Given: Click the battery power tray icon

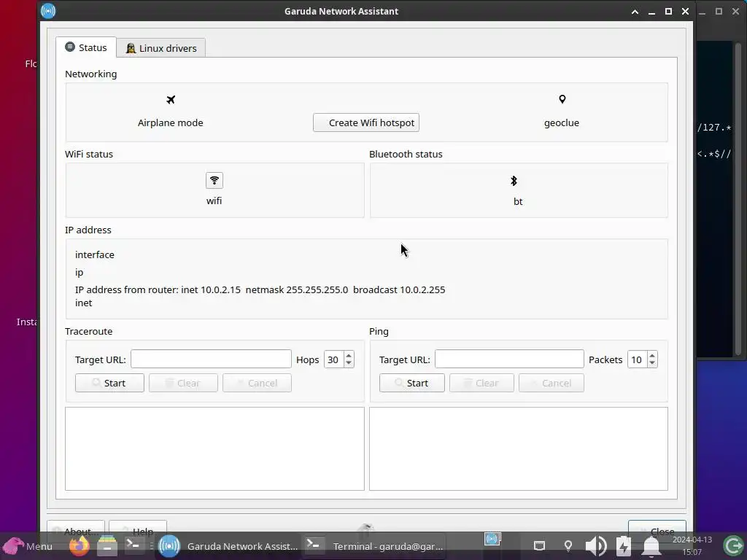Looking at the screenshot, I should (x=624, y=545).
